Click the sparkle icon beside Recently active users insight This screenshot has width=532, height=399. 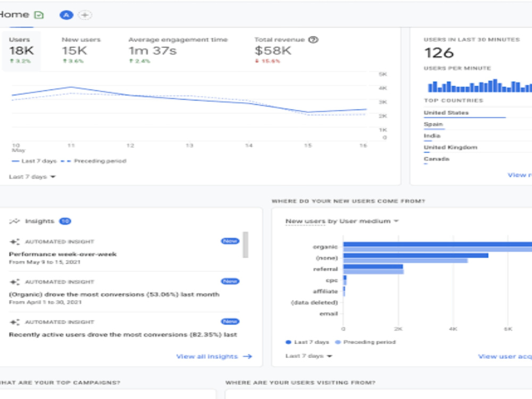click(x=14, y=322)
